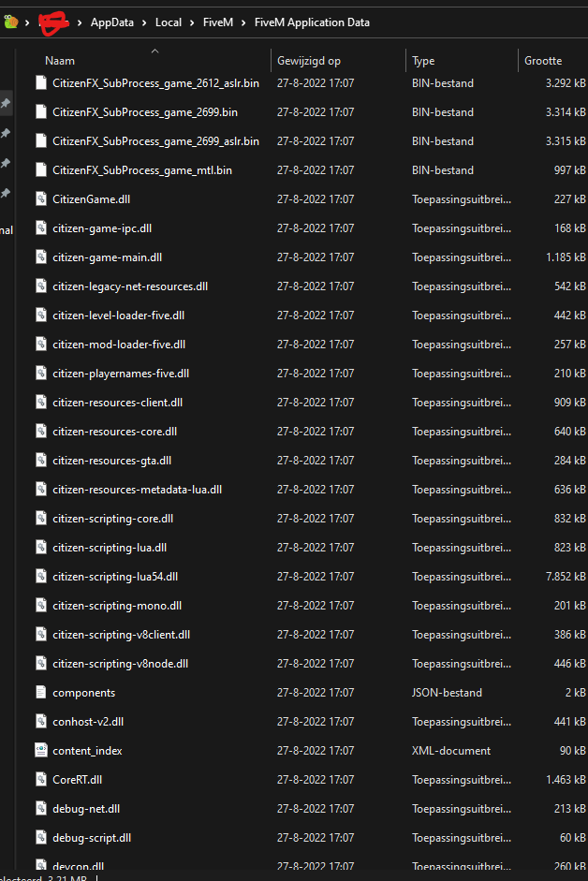Click size value 1.463 kB
This screenshot has width=588, height=881.
tap(566, 780)
